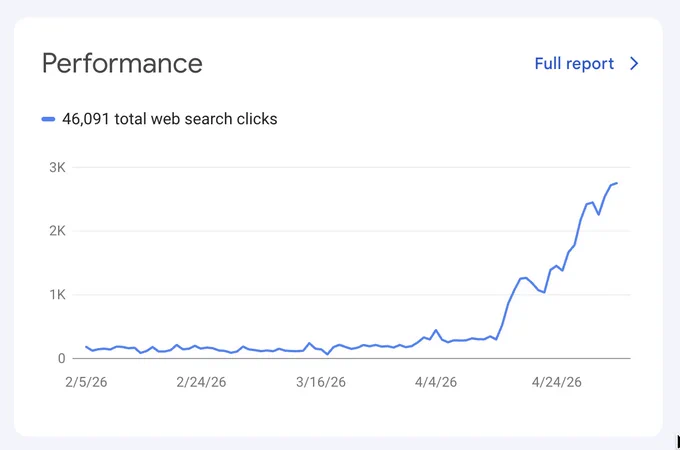Click the chevron arrow beside Full report
The height and width of the screenshot is (450, 680).
coord(634,64)
